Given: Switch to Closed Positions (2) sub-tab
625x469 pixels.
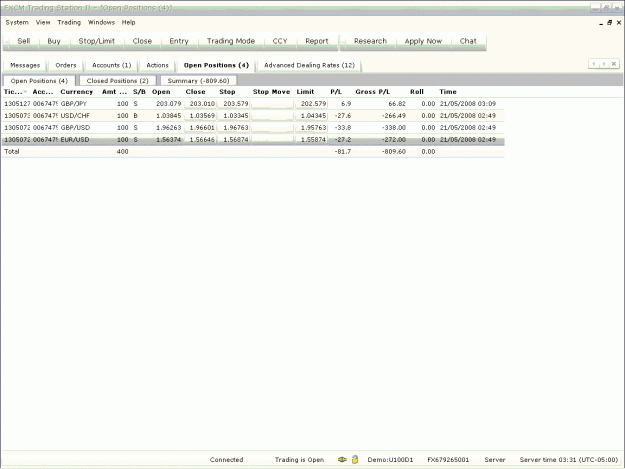Looking at the screenshot, I should 118,80.
